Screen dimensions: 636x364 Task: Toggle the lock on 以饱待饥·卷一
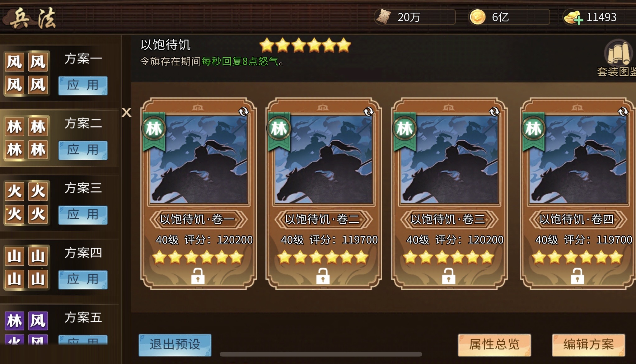(198, 276)
